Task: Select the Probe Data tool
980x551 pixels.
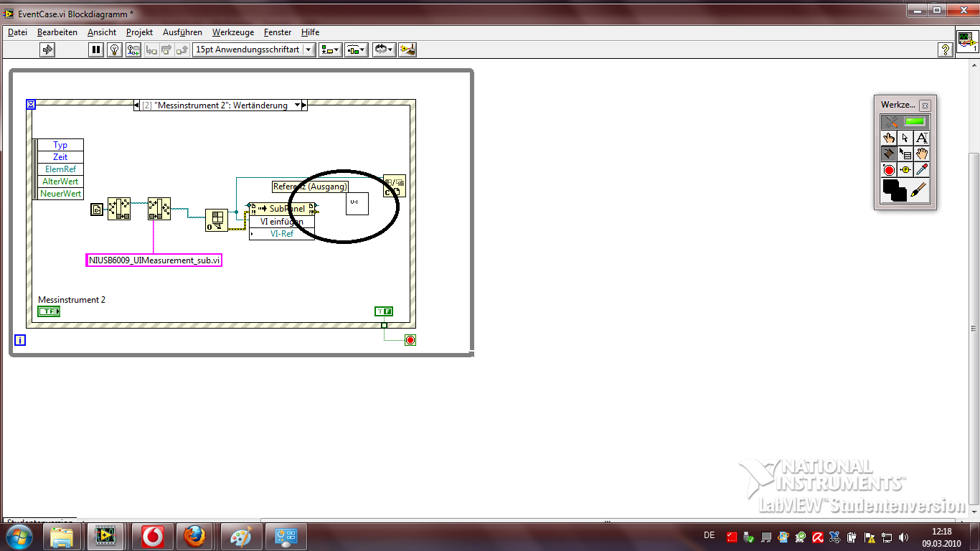Action: coord(905,170)
